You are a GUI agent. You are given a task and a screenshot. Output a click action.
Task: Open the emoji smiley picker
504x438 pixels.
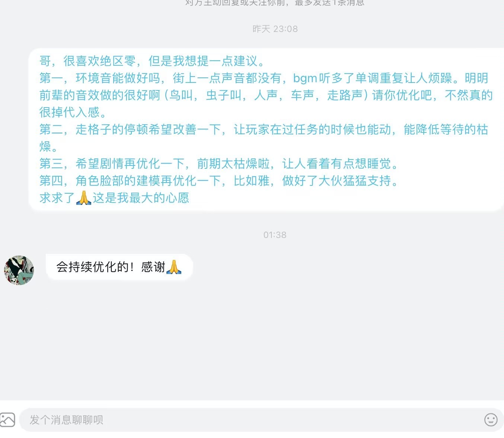[491, 420]
